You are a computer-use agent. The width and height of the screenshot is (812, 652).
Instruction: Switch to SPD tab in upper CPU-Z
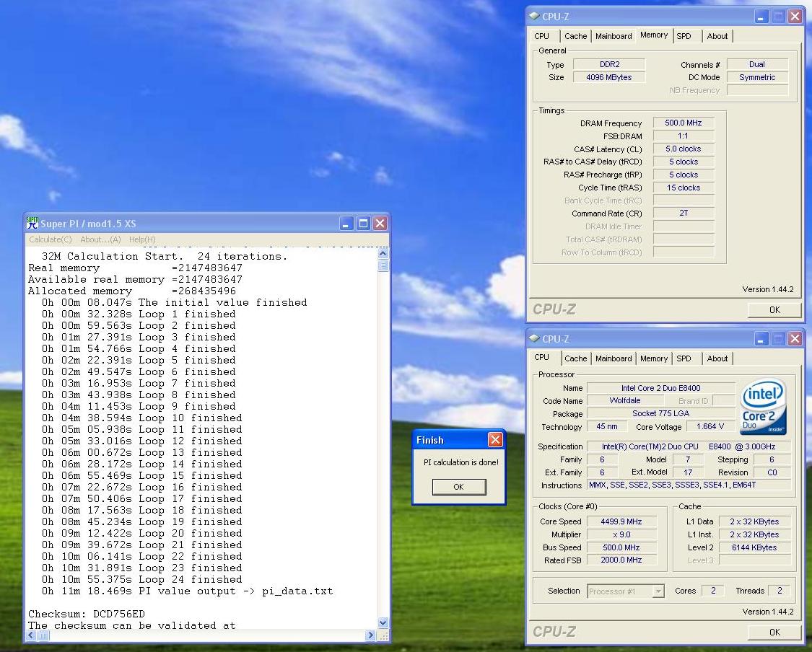[x=684, y=36]
